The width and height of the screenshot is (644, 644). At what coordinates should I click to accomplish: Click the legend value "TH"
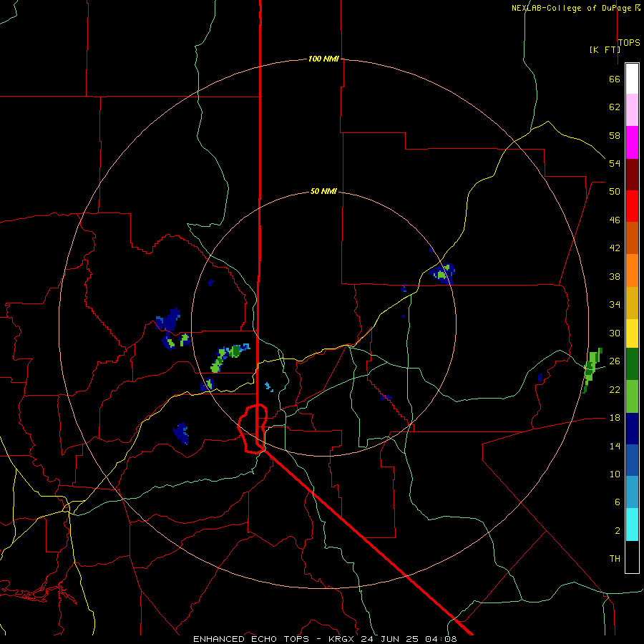615,559
